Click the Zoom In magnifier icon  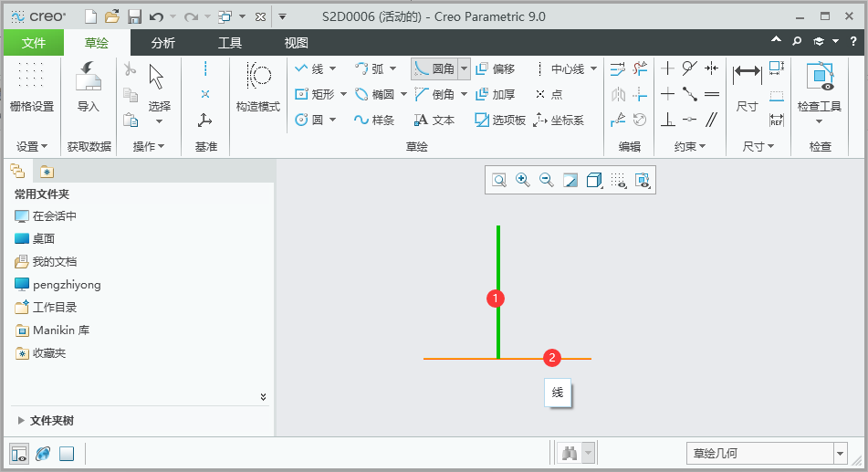click(523, 180)
